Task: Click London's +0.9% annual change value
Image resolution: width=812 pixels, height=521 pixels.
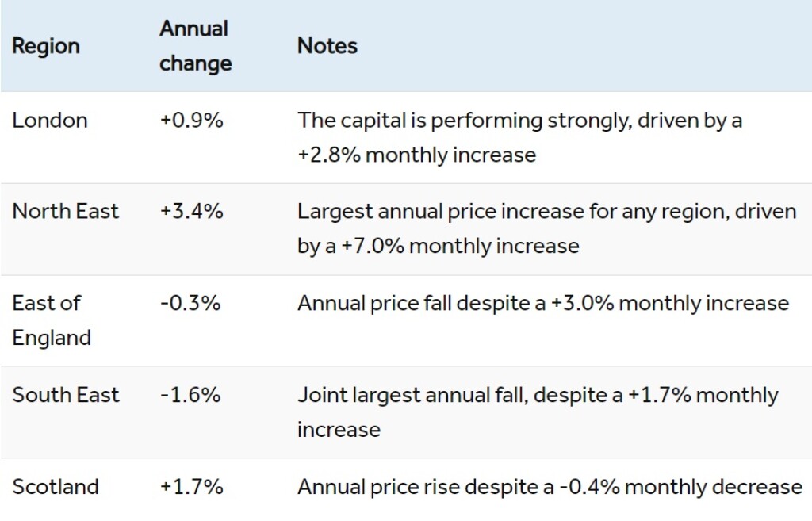Action: point(191,121)
